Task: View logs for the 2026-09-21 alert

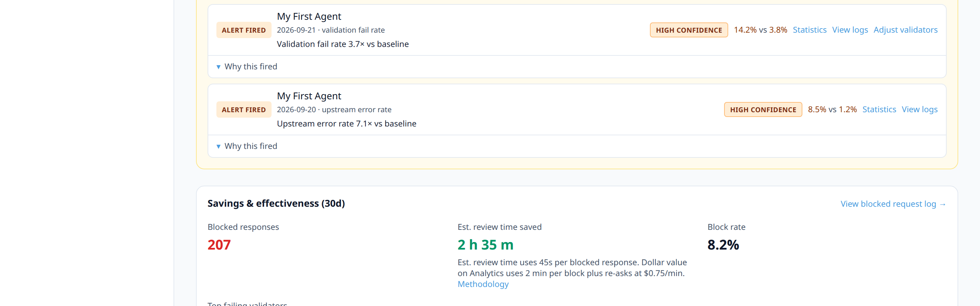Action: coord(850,30)
